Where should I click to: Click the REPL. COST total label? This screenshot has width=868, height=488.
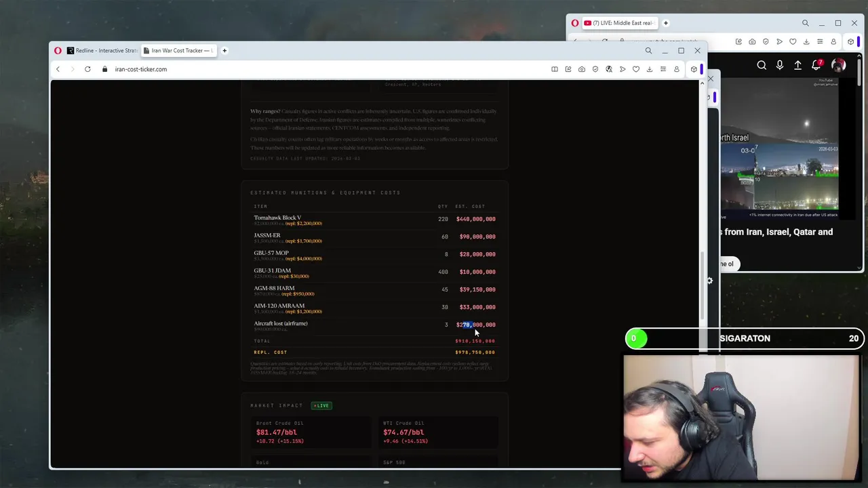271,352
